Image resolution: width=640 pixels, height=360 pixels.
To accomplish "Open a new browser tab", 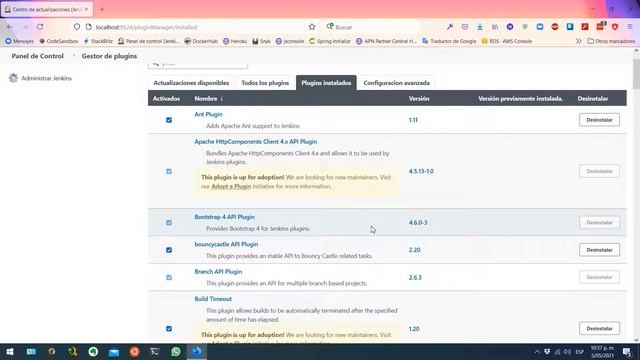I will tap(102, 9).
